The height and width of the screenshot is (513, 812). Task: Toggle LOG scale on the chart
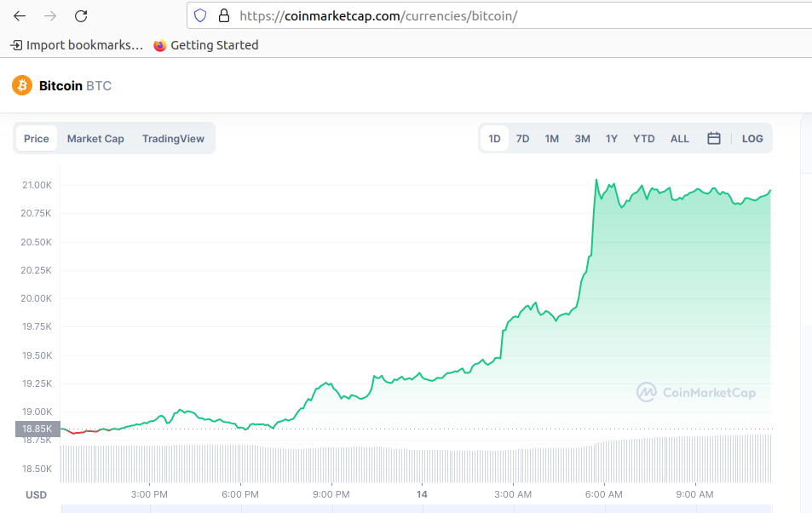(752, 138)
